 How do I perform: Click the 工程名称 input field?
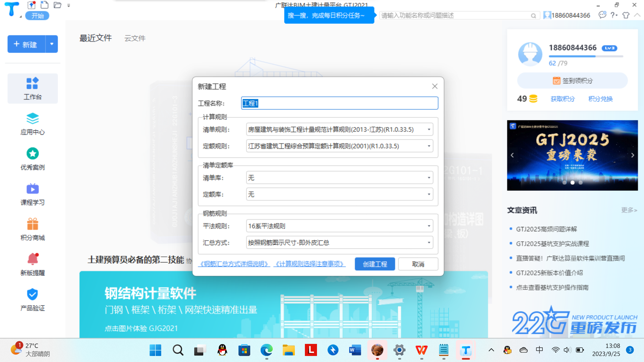click(x=339, y=103)
